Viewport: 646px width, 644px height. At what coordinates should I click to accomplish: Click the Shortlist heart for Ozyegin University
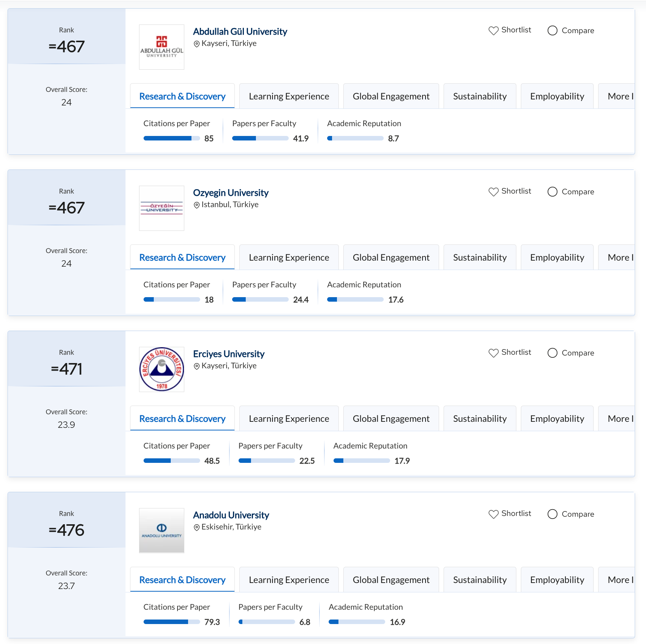pos(493,192)
